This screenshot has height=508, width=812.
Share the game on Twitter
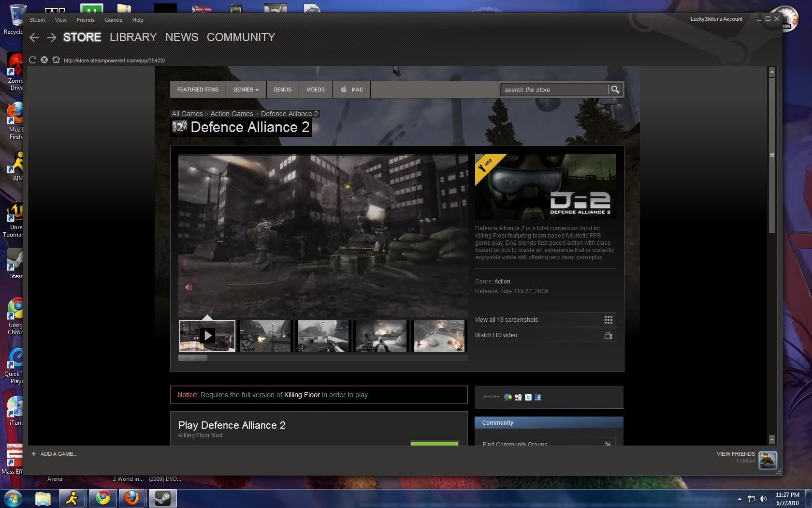pyautogui.click(x=528, y=397)
